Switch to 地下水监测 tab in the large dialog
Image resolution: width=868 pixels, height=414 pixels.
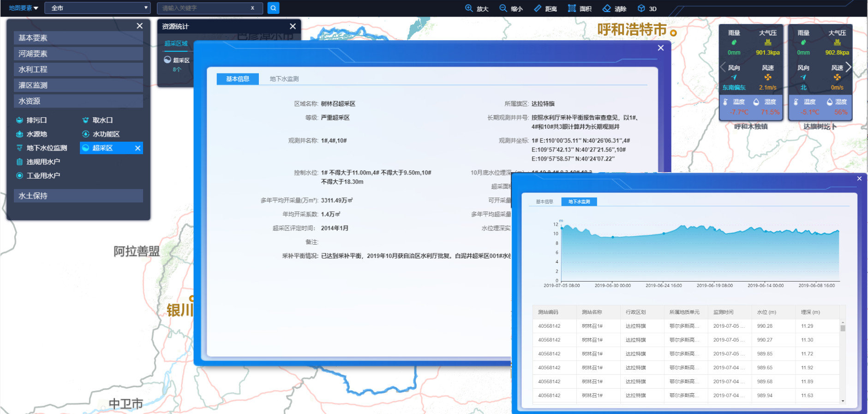pos(284,79)
